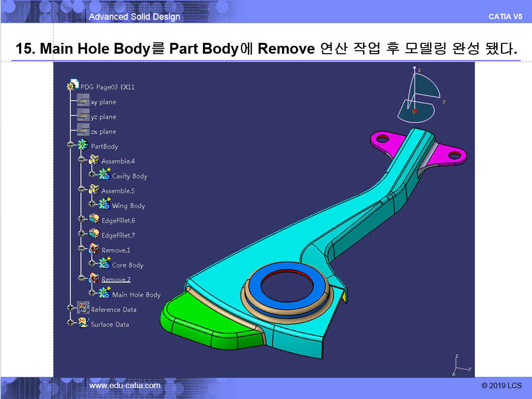
Task: Click the zx plane icon in tree
Action: [x=83, y=131]
